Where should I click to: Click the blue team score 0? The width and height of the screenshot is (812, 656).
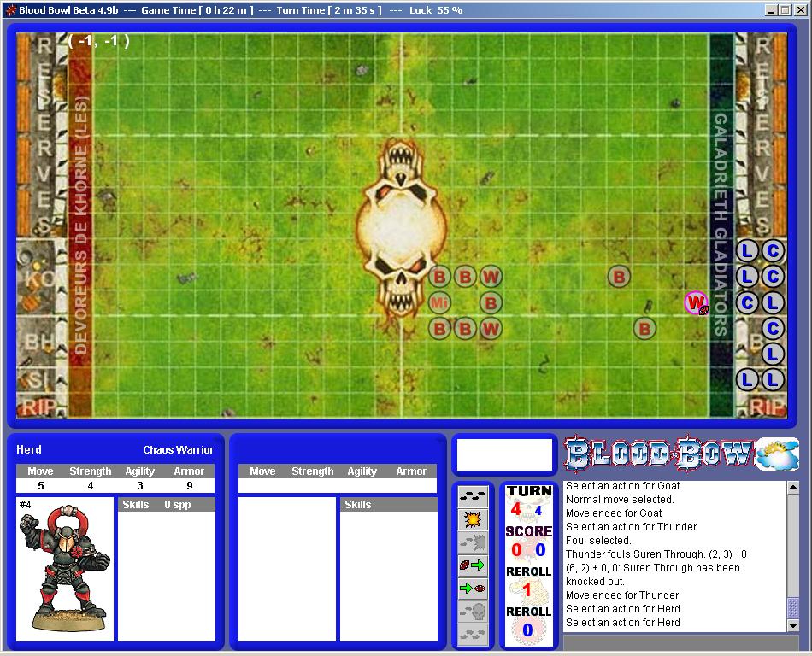pyautogui.click(x=540, y=549)
